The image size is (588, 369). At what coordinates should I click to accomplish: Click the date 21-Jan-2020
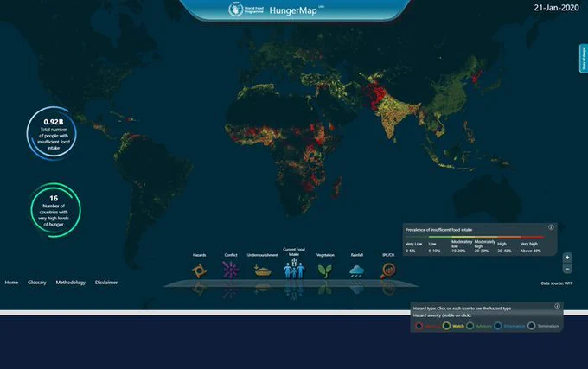pyautogui.click(x=557, y=8)
